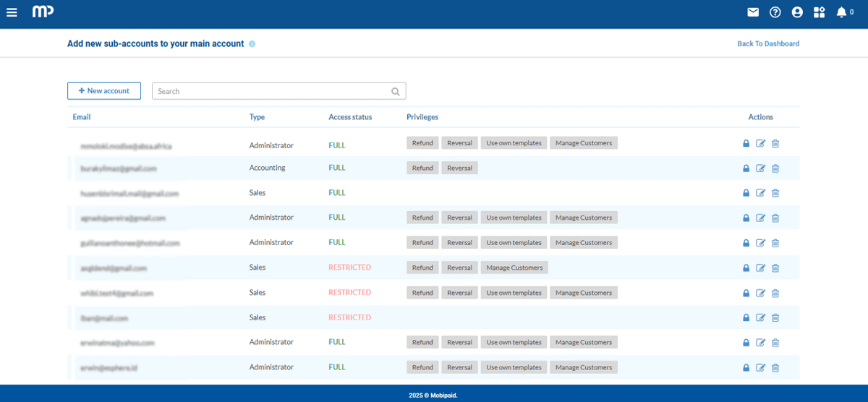Viewport: 868px width, 402px height.
Task: Edit the Accounting account row
Action: [x=760, y=168]
